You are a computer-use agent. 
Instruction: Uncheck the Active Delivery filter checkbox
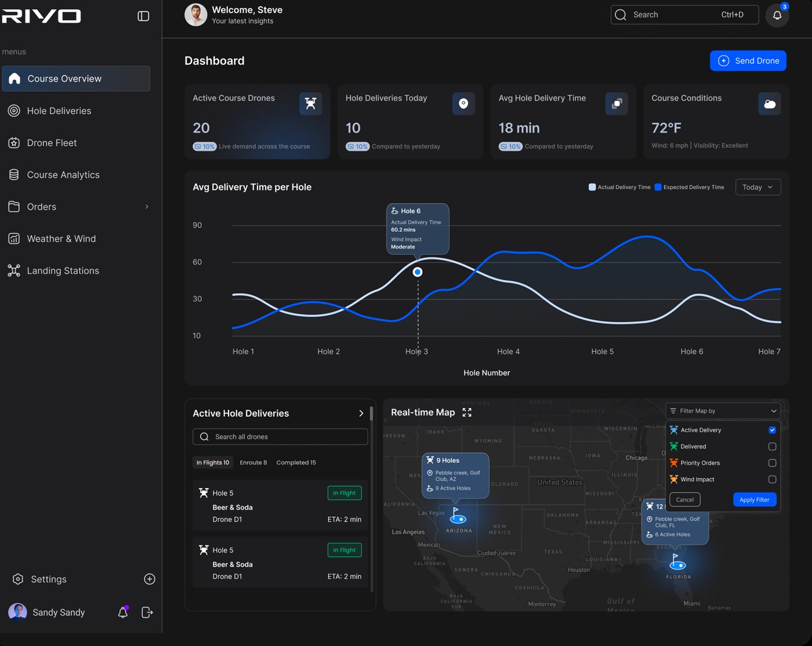tap(772, 430)
